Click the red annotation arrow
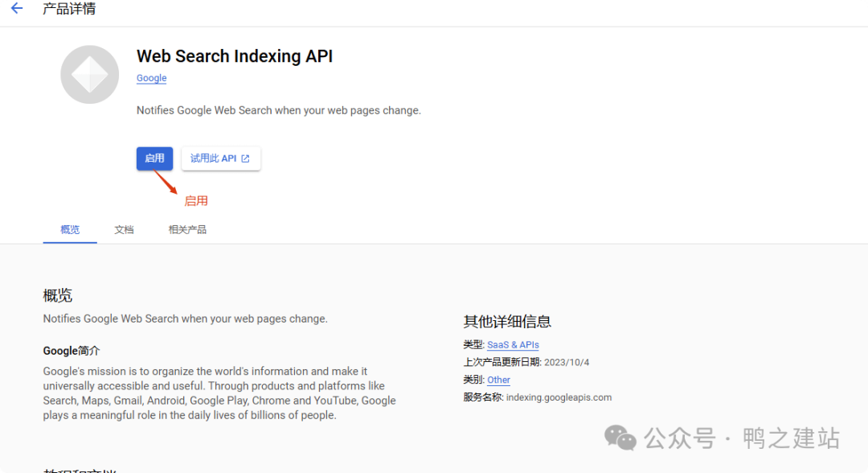This screenshot has width=868, height=473. tap(166, 182)
